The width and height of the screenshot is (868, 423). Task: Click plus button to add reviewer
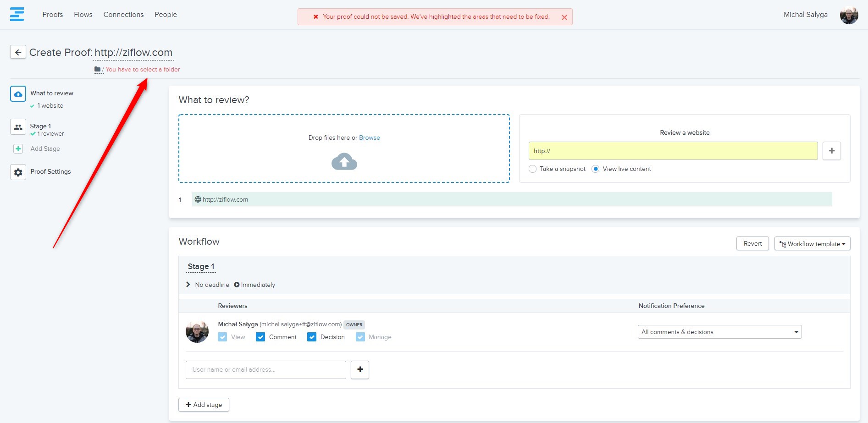coord(360,370)
